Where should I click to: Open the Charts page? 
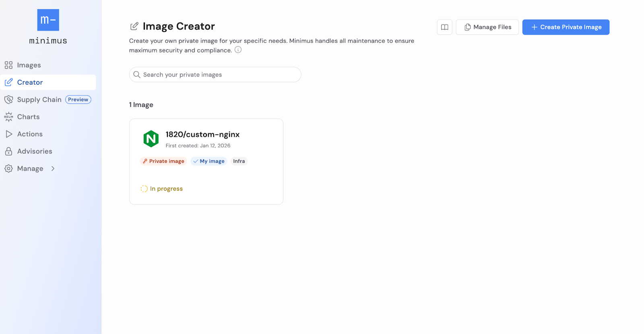tap(28, 117)
